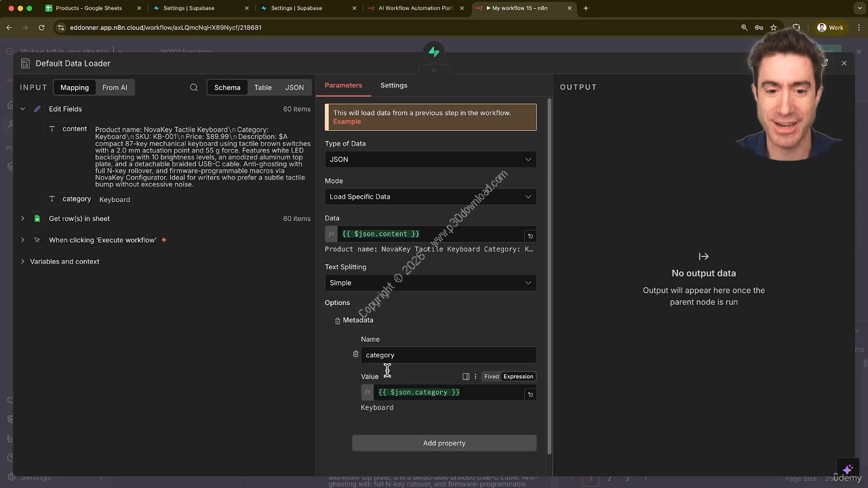The image size is (868, 488).
Task: Open the Type of Data dropdown
Action: (x=430, y=159)
